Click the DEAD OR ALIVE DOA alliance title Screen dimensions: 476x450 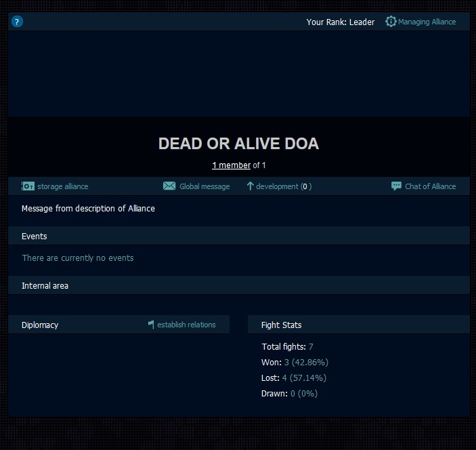(238, 144)
